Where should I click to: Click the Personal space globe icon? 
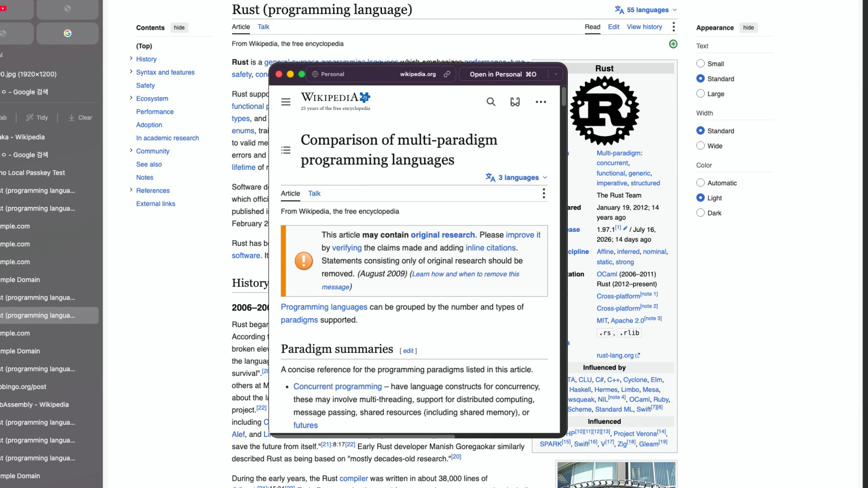tap(315, 74)
